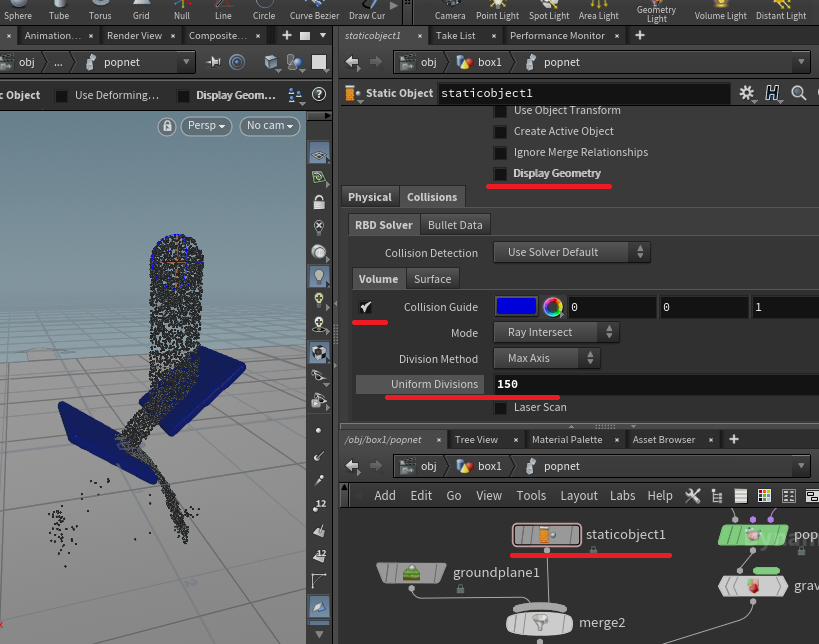Toggle Ignore Merge Relationships checkbox

click(x=500, y=153)
